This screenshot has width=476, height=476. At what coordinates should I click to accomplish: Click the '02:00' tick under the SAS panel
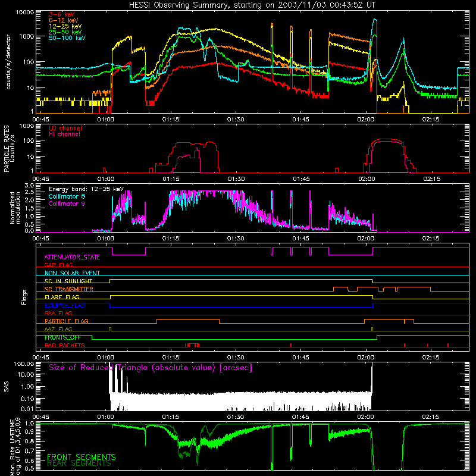coord(365,417)
